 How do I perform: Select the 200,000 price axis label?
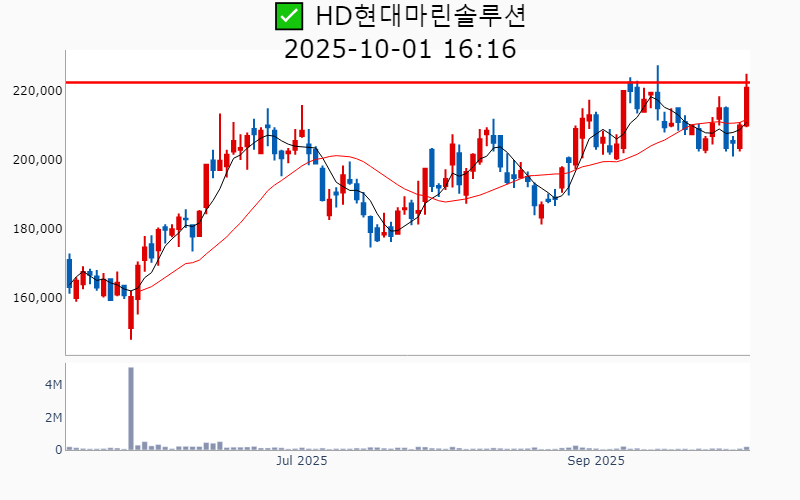click(36, 160)
